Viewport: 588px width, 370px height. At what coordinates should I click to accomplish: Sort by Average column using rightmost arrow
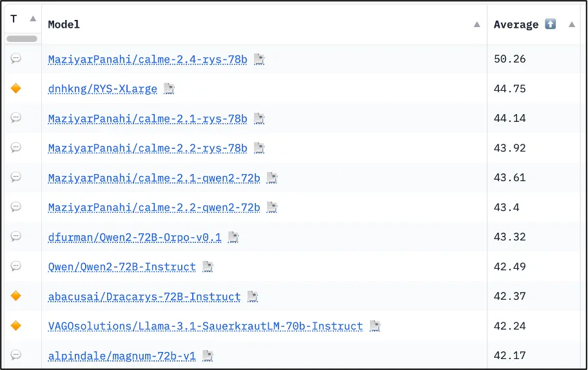(x=572, y=24)
